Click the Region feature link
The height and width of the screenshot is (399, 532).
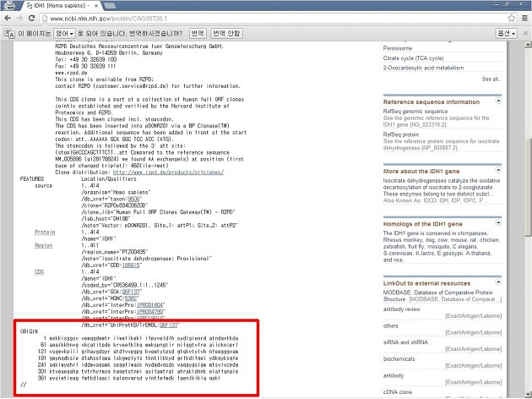[43, 245]
